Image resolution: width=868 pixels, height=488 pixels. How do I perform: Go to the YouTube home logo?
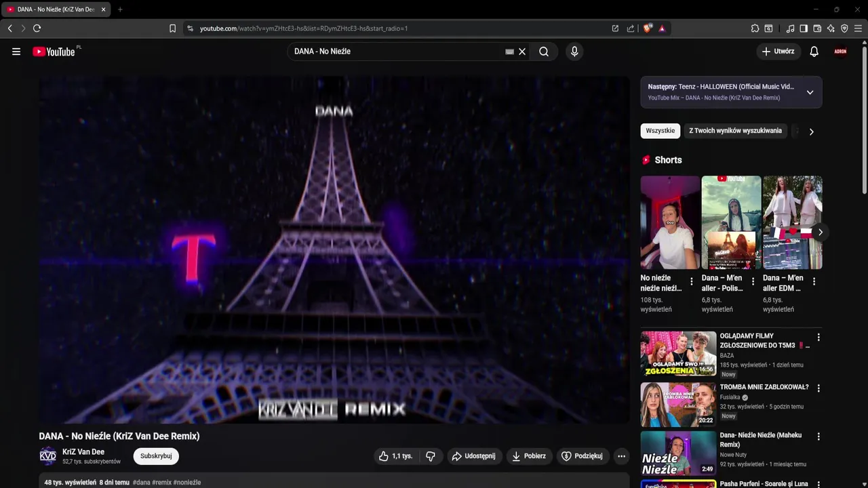(x=54, y=52)
